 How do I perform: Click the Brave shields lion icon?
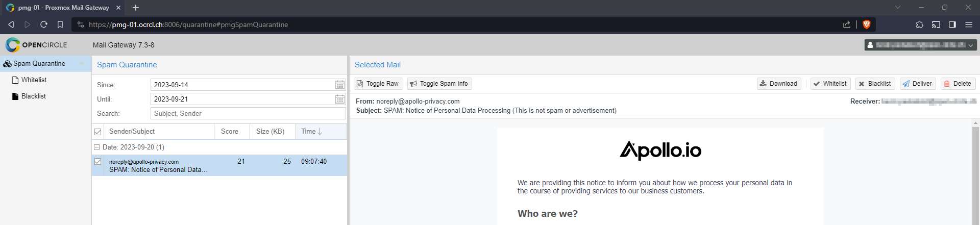tap(866, 24)
